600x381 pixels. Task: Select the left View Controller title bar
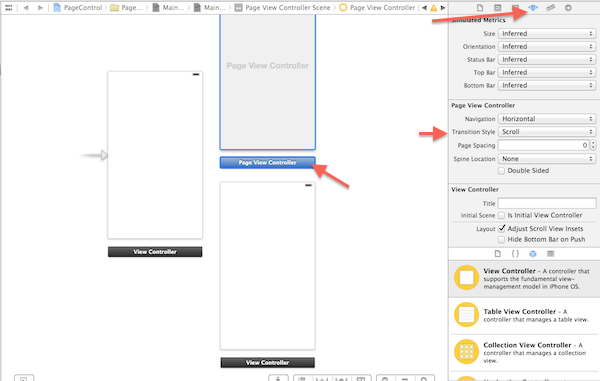pyautogui.click(x=155, y=252)
